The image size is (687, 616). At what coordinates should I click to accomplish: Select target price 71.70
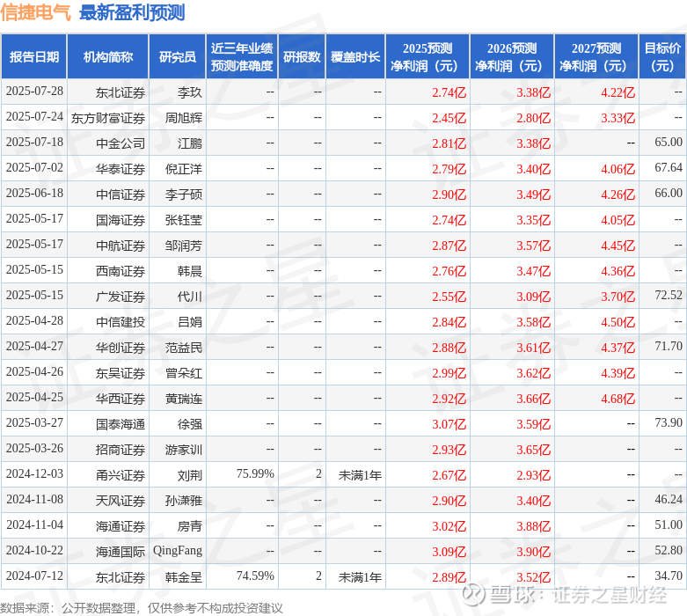[669, 347]
